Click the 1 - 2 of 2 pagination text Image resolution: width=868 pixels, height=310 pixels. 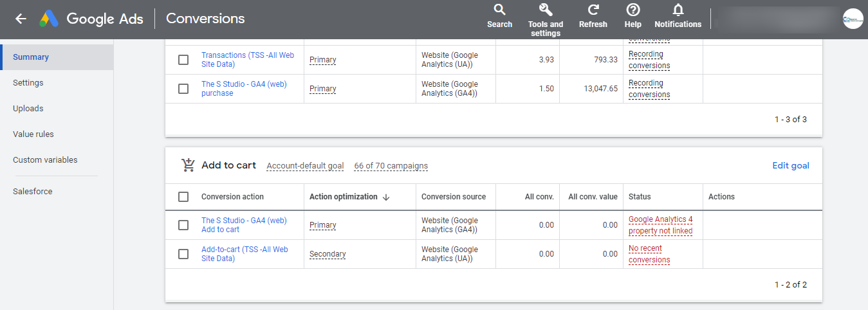click(791, 285)
